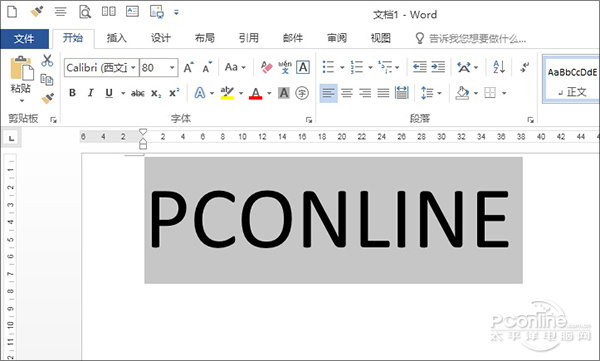Click Format Painter in the clipboard group
This screenshot has height=361, width=600.
pyautogui.click(x=47, y=98)
